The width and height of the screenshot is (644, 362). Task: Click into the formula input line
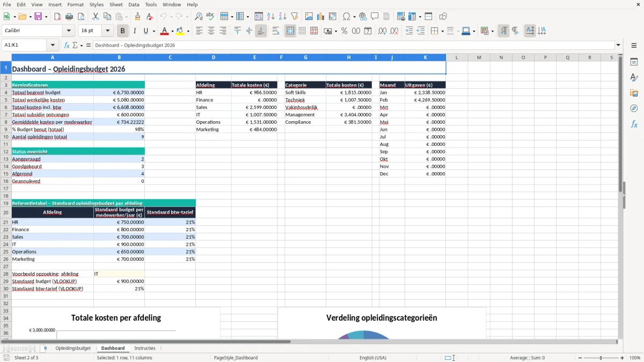[x=353, y=46]
